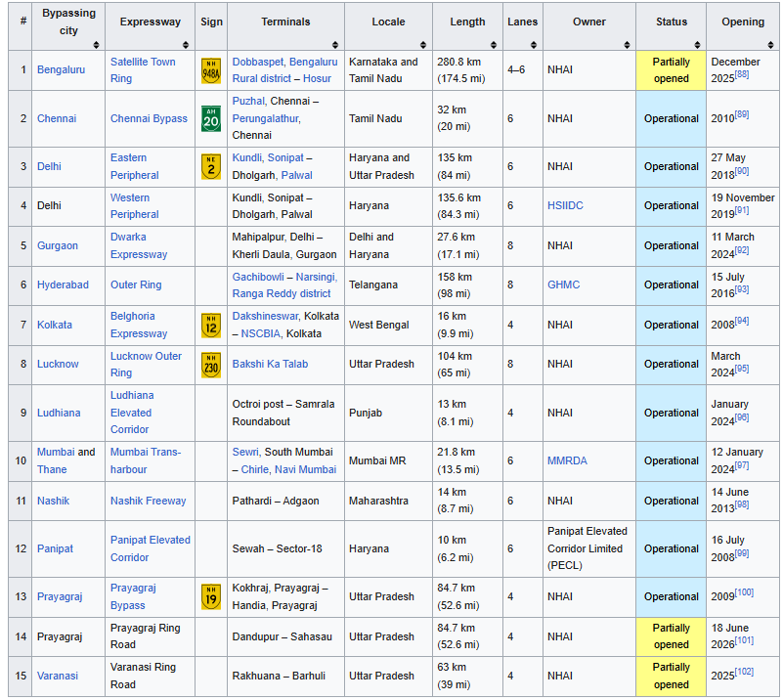
Task: Open the Belghoria Expressway link
Action: [139, 325]
